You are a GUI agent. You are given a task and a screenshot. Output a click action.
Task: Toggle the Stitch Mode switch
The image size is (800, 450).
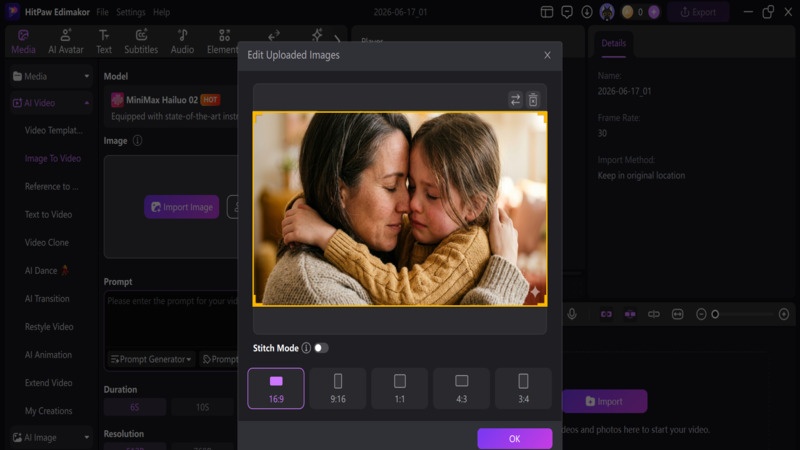pos(321,348)
